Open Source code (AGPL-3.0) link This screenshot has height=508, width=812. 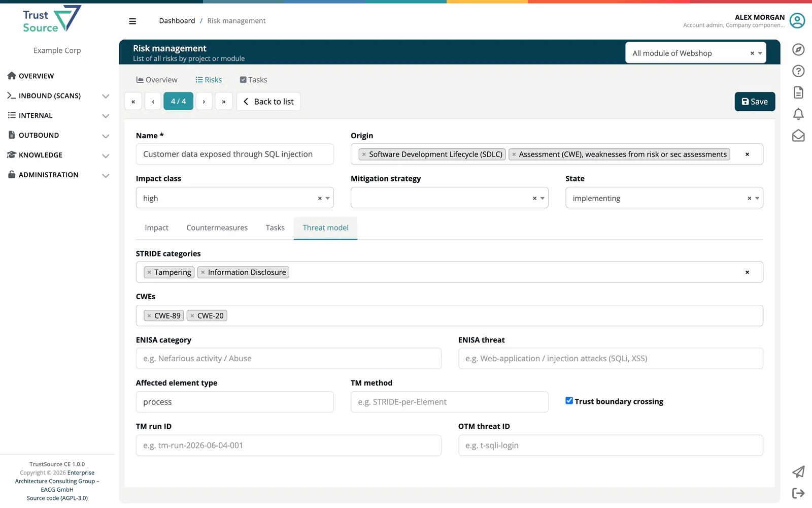click(57, 498)
